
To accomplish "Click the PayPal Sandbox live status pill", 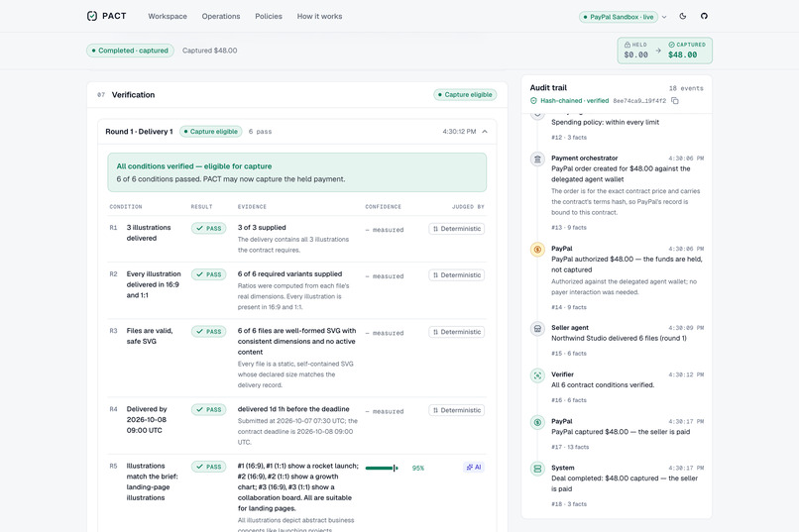I will coord(619,17).
